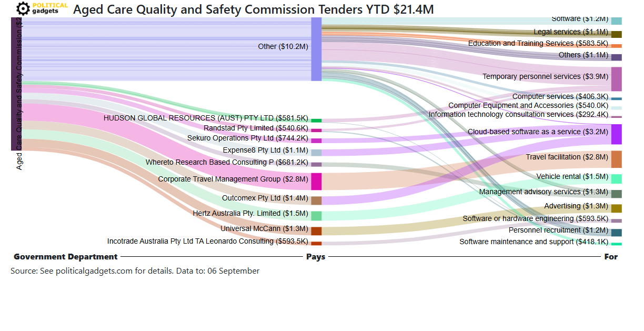This screenshot has width=644, height=331.
Task: Click the Hertz Australia Pty. Limited label
Action: (250, 213)
